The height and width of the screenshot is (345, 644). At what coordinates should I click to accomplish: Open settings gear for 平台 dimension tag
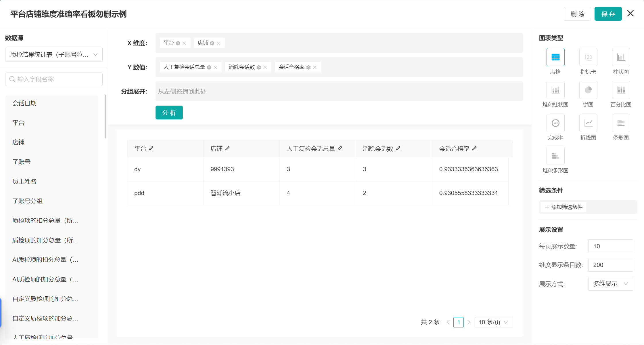pos(178,43)
